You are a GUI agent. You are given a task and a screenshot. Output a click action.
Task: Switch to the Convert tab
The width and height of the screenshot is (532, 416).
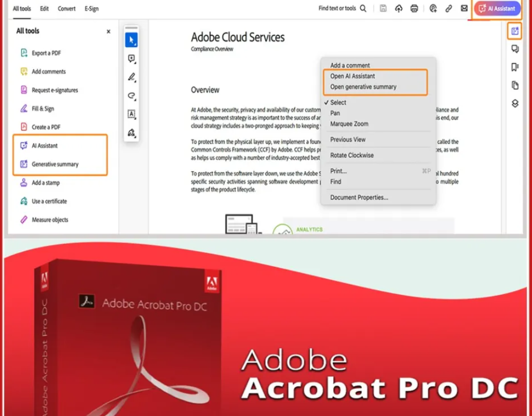[66, 9]
